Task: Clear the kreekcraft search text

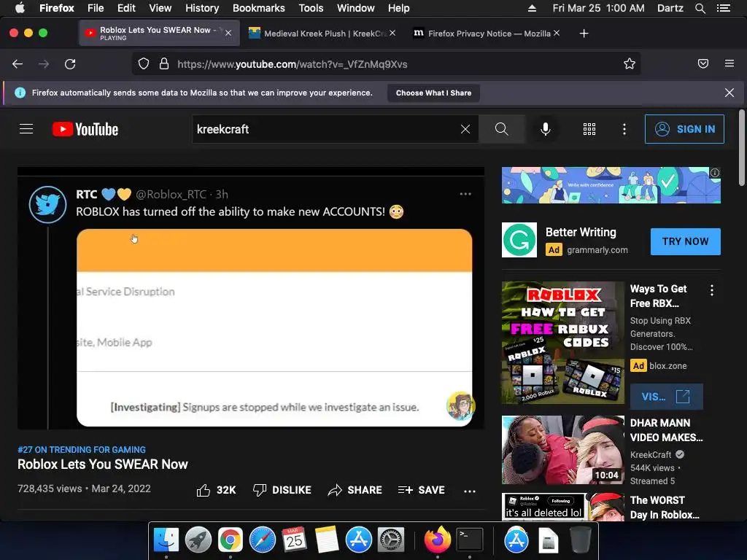Action: click(465, 129)
